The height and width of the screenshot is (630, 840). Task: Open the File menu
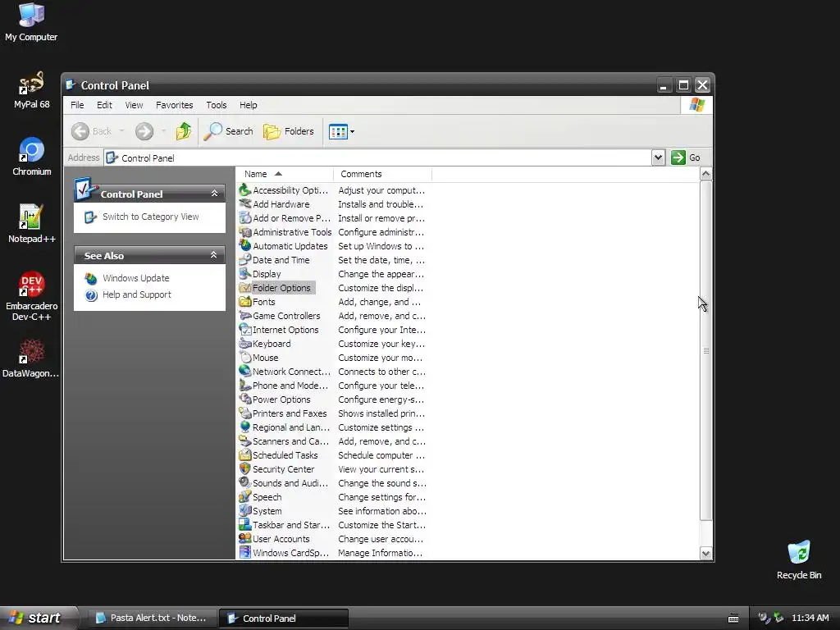[77, 105]
